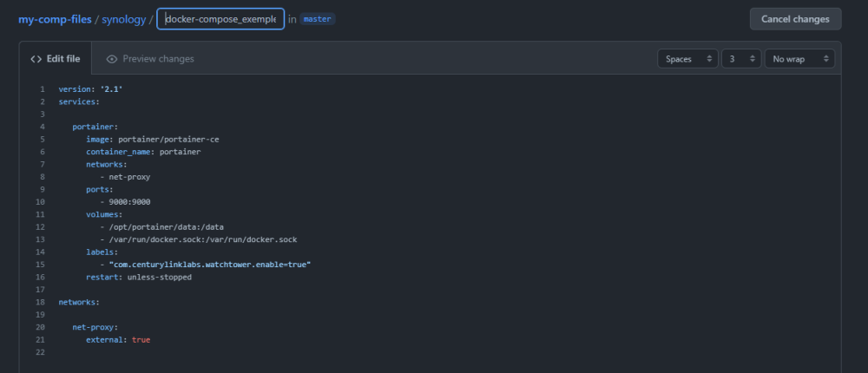Click the 9000:9000 port mapping
Screen dimensions: 868x373
coord(129,202)
